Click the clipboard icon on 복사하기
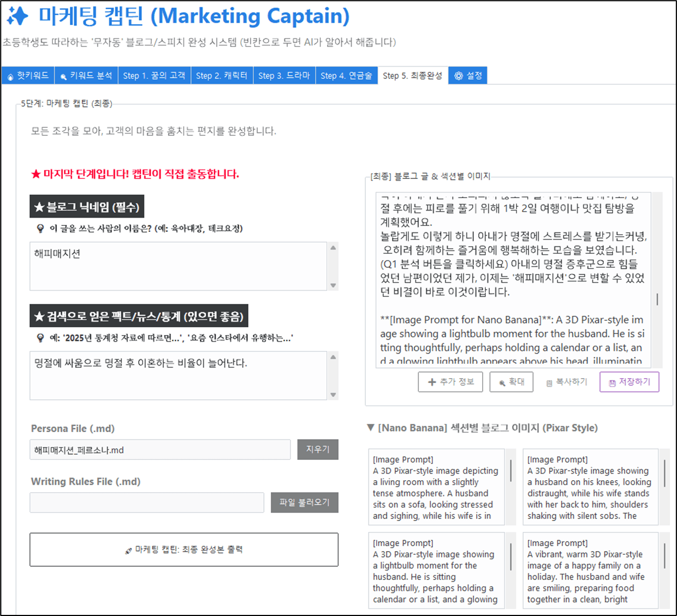The width and height of the screenshot is (677, 616). [x=549, y=381]
